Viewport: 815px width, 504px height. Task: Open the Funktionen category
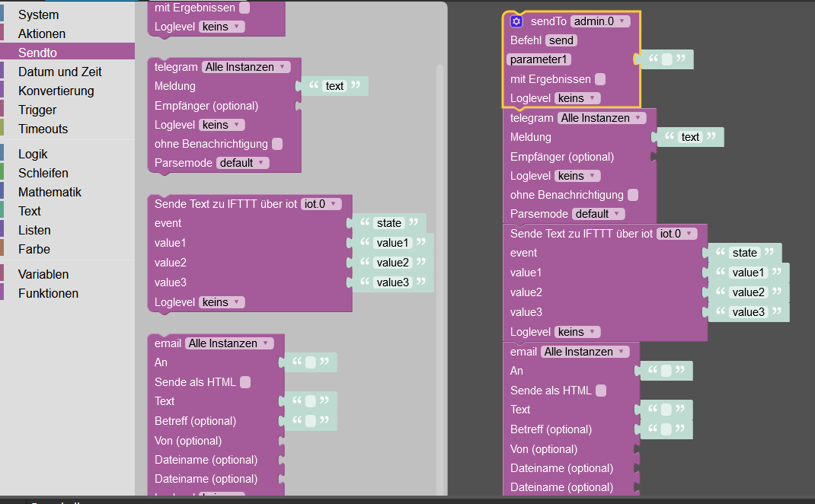[x=48, y=294]
